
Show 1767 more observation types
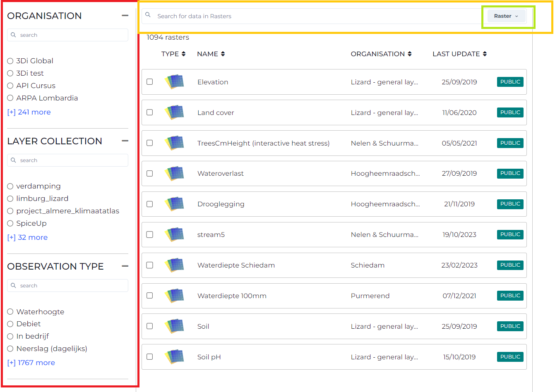31,363
